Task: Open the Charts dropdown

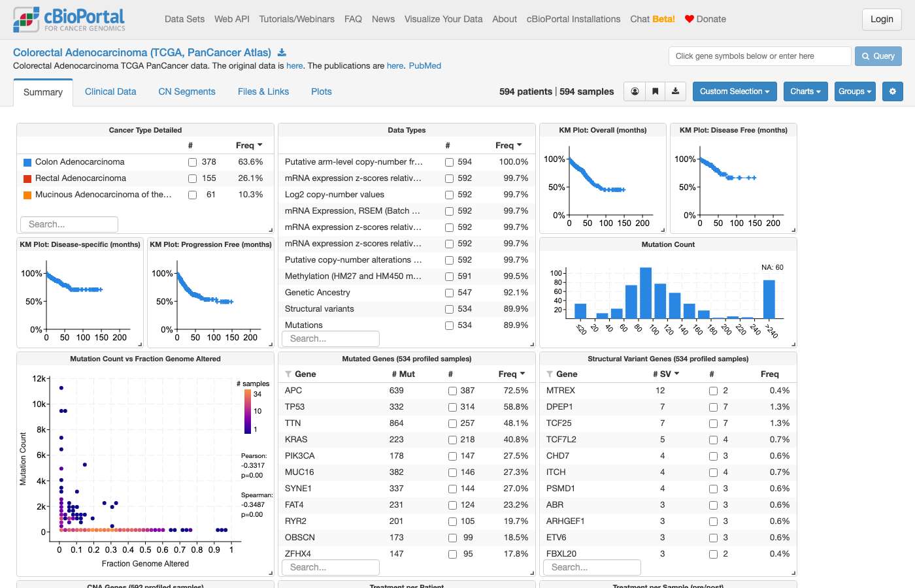Action: point(805,91)
